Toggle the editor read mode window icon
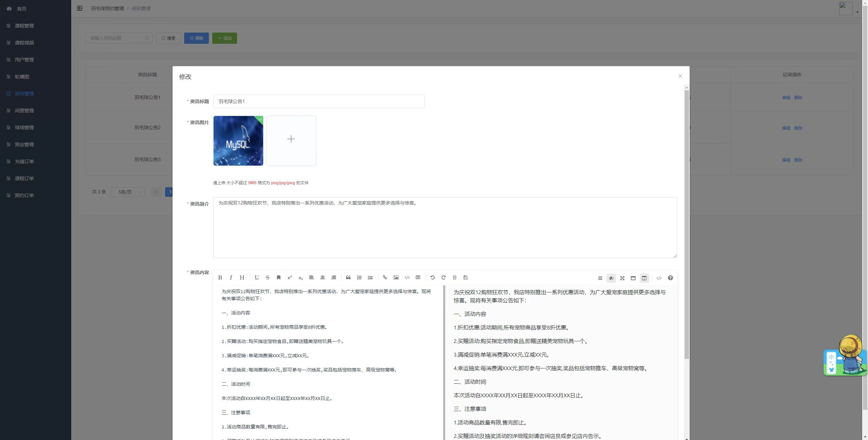The width and height of the screenshot is (868, 440). click(633, 278)
